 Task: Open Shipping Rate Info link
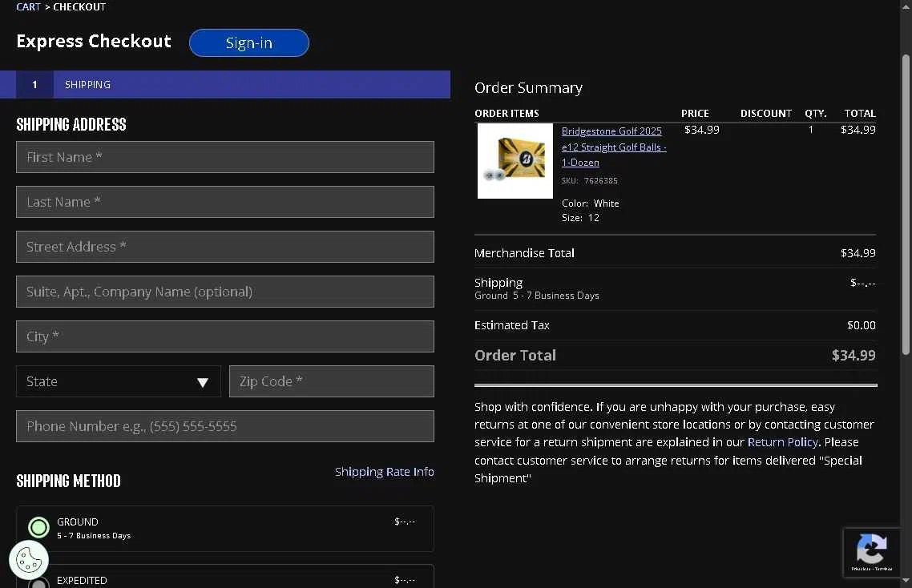[x=385, y=472]
